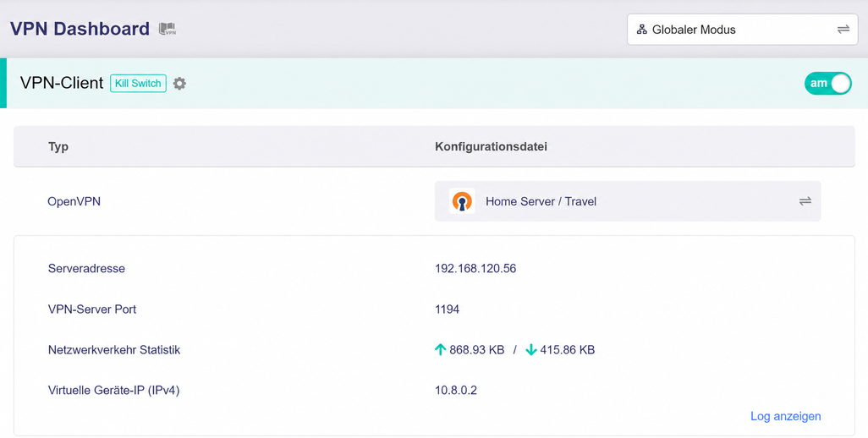Click the upload arrow traffic icon

(441, 349)
